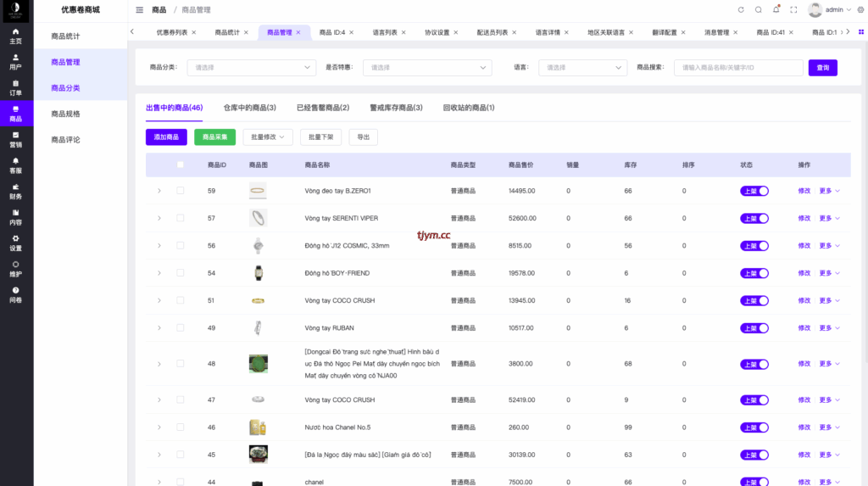Click the green 商品采集 button
This screenshot has height=486, width=868.
pyautogui.click(x=214, y=137)
